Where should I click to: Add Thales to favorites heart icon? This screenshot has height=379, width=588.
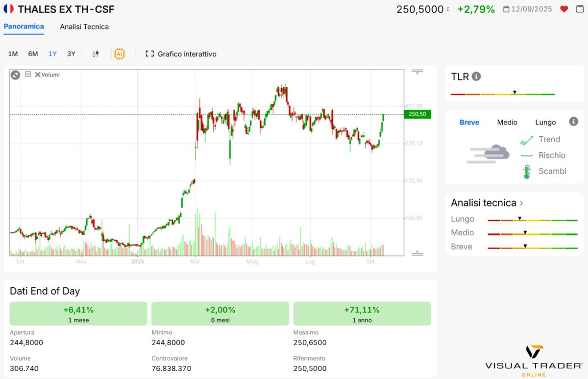point(564,9)
